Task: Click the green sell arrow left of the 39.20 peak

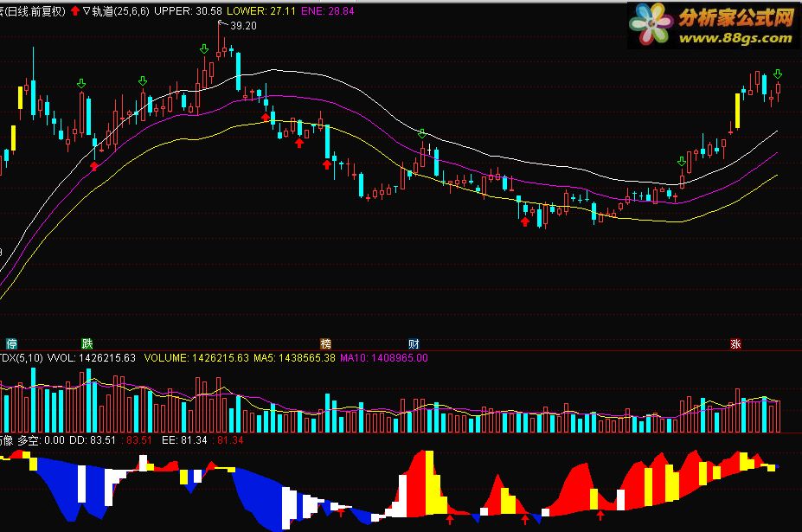Action: coord(204,49)
